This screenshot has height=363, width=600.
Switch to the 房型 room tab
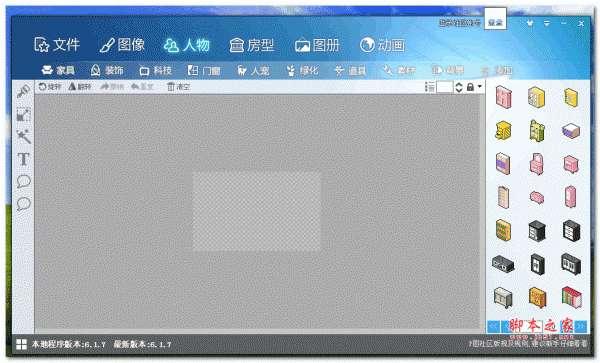252,45
